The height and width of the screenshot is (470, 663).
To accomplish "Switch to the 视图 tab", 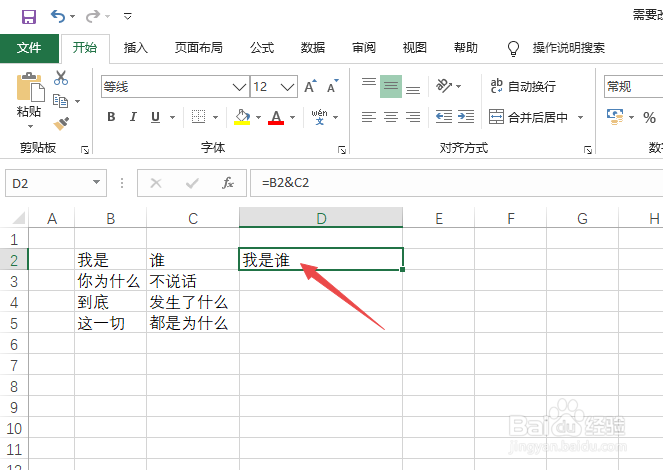I will click(x=414, y=48).
